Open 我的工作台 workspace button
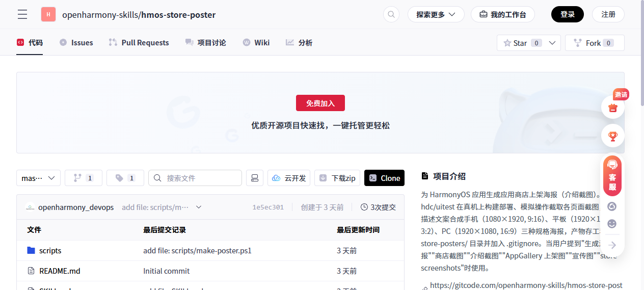644x290 pixels. coord(502,14)
